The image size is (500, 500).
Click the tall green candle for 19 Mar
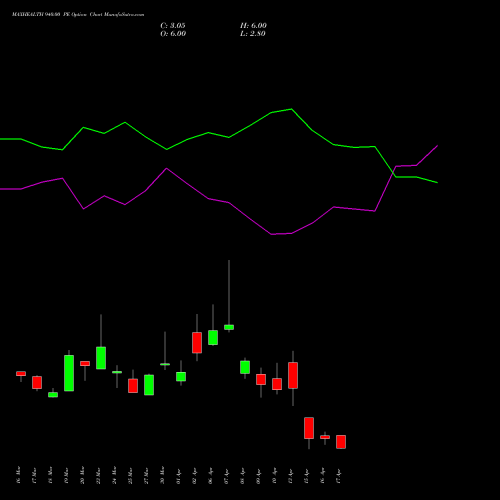pos(69,373)
